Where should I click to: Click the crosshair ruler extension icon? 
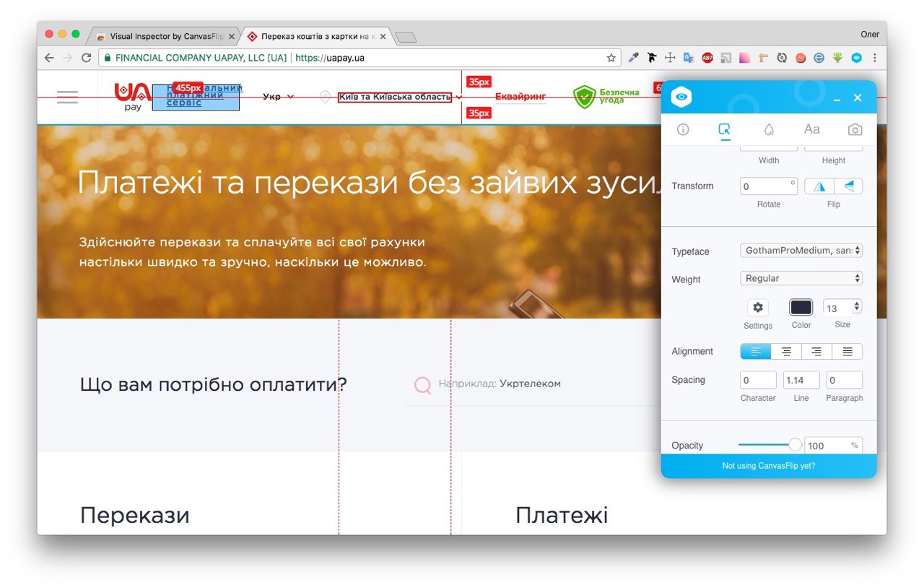670,58
